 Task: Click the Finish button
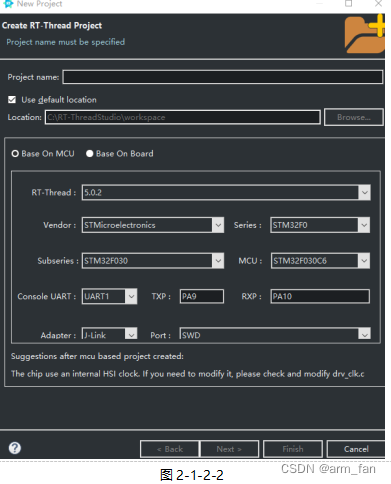(x=293, y=449)
